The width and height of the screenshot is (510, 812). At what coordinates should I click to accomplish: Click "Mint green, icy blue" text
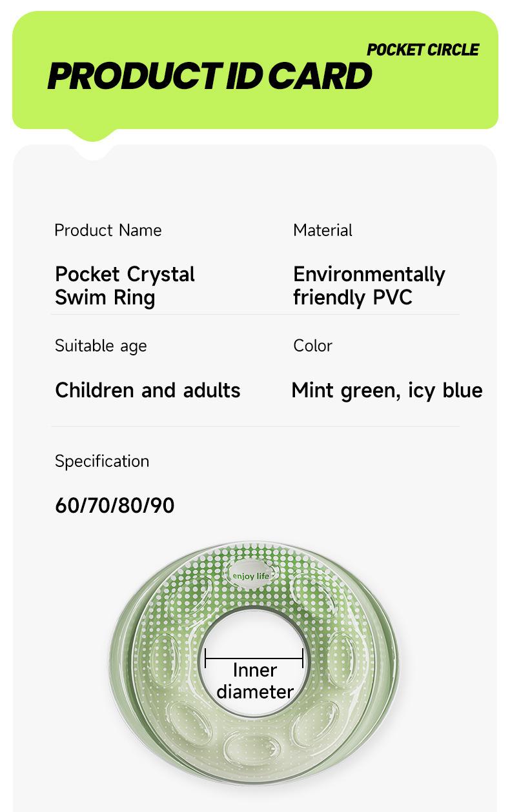click(387, 390)
